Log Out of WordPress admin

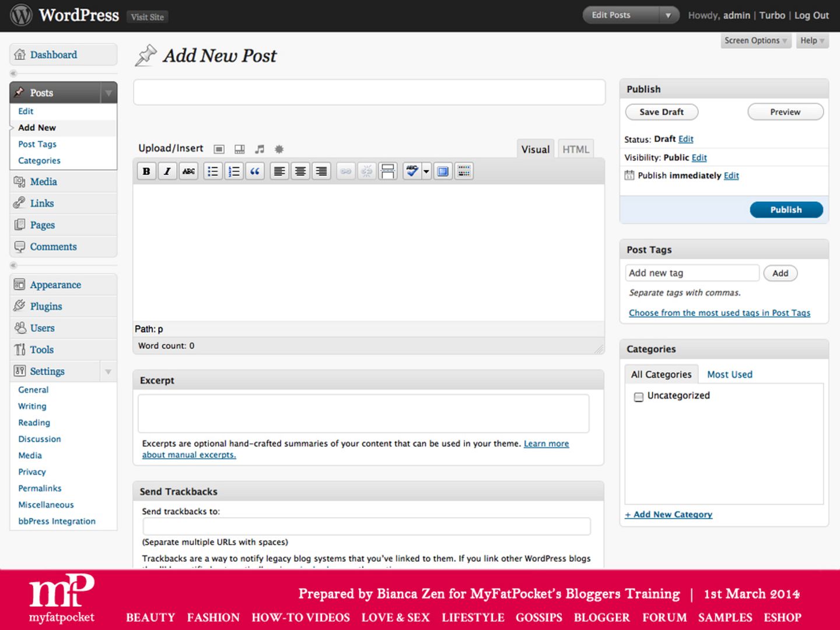[811, 16]
